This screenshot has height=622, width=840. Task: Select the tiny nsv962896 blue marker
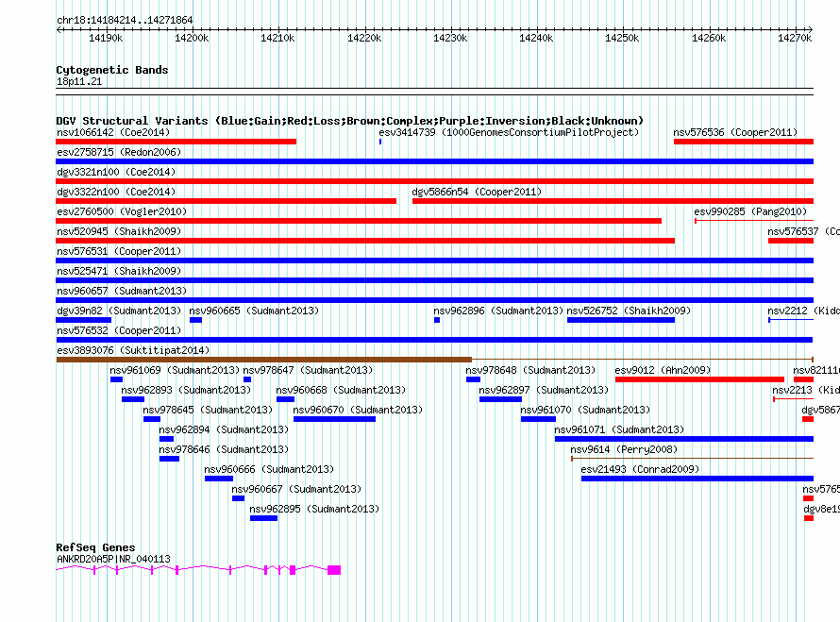(437, 320)
